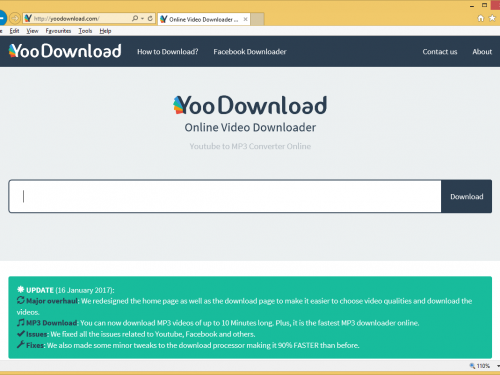This screenshot has width=500, height=375.
Task: Open a new blank tab
Action: tap(257, 19)
